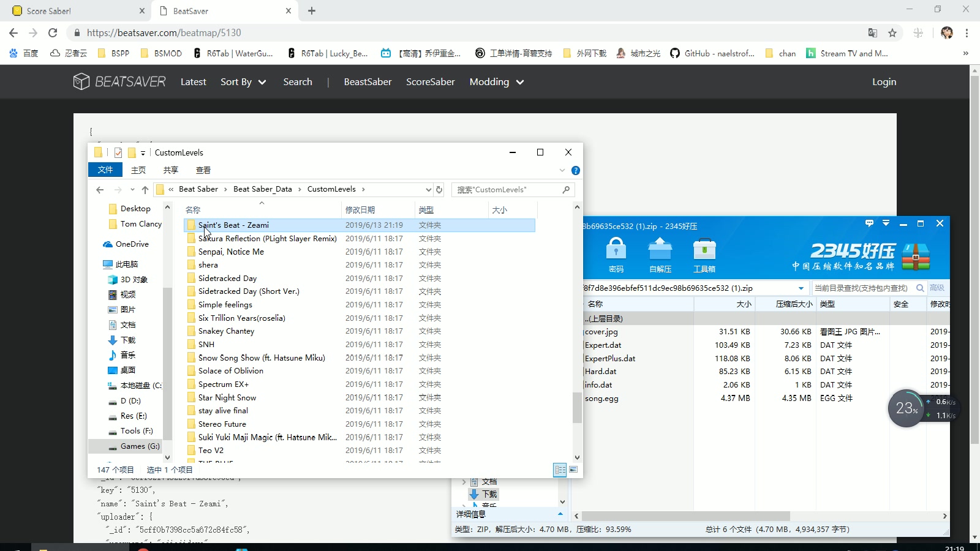This screenshot has height=551, width=980.
Task: Click 高级 advanced search in 2345好压
Action: [937, 288]
